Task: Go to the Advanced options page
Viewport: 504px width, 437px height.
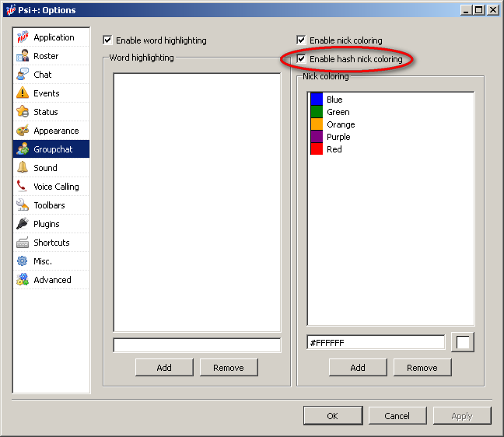Action: click(52, 280)
